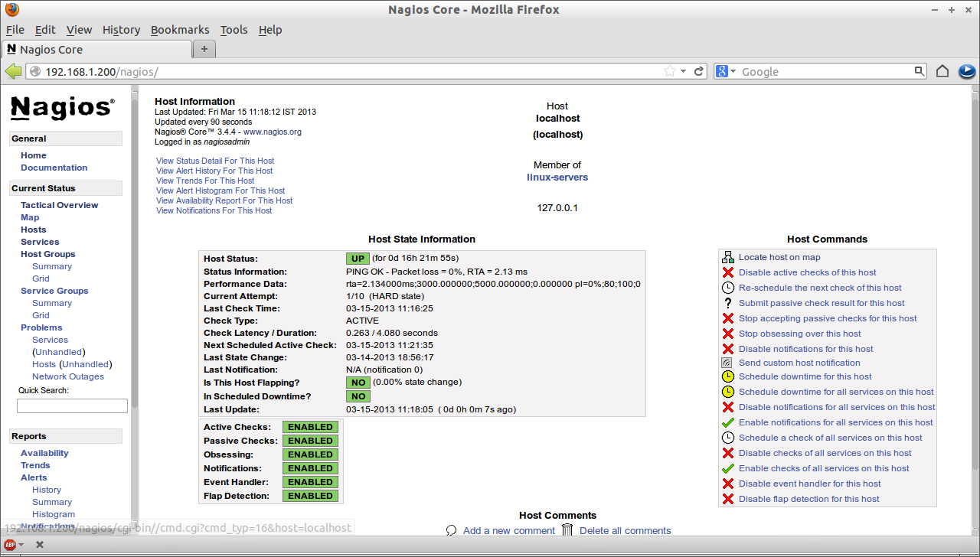Image resolution: width=980 pixels, height=557 pixels.
Task: Click the yellow clock to schedule host downtime
Action: point(727,376)
